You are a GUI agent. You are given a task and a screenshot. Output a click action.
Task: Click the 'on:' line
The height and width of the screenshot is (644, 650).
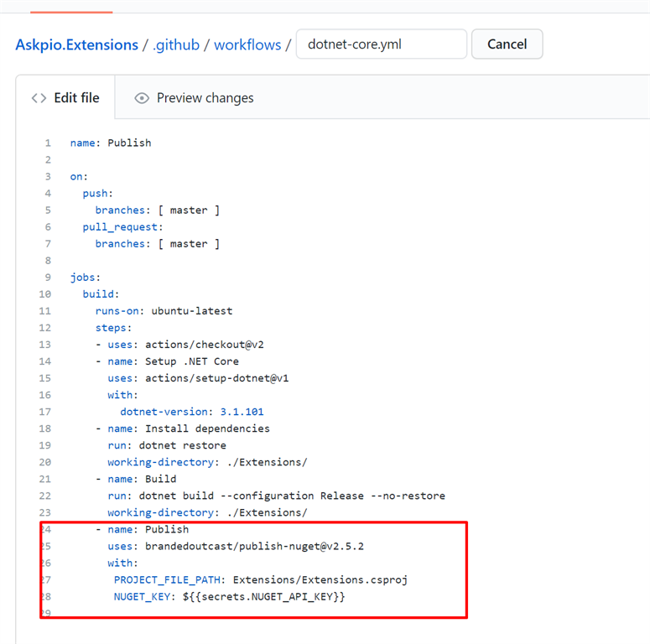coord(79,177)
